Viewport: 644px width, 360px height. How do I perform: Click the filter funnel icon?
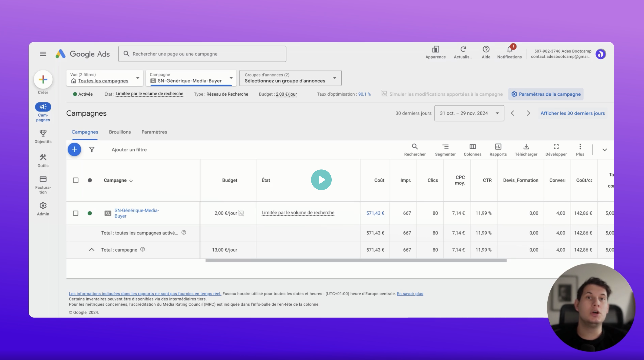tap(92, 149)
